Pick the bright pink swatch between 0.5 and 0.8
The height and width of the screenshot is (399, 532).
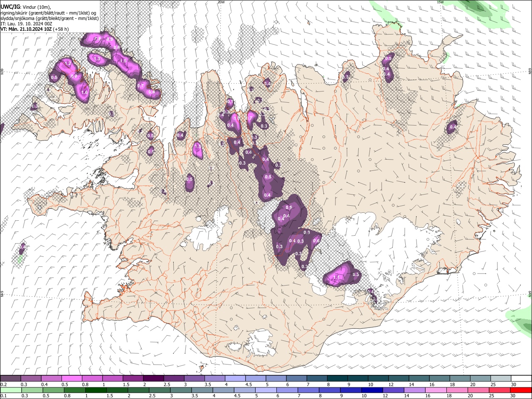pos(72,378)
